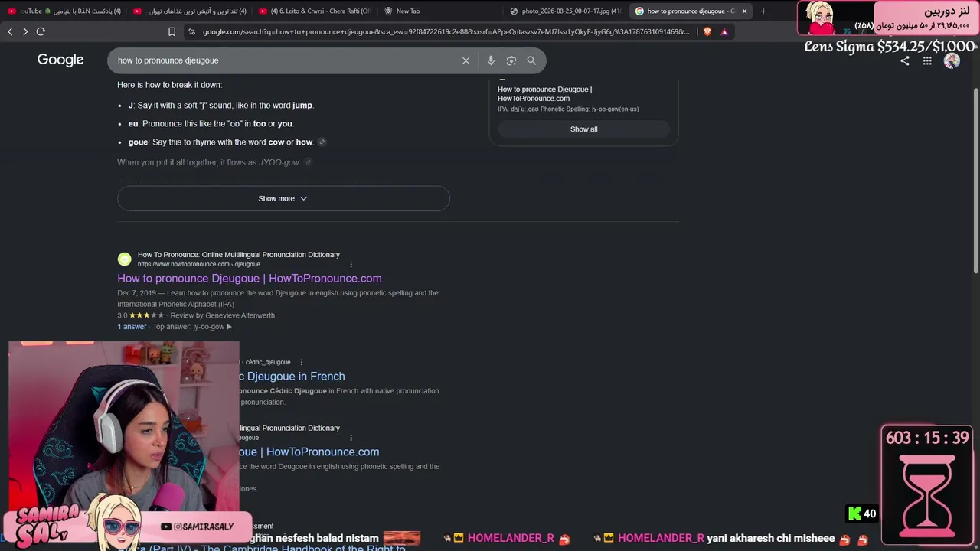Open 'How to pronounce Djeugoue | HowToPronounce.com' result
980x551 pixels.
tap(250, 279)
